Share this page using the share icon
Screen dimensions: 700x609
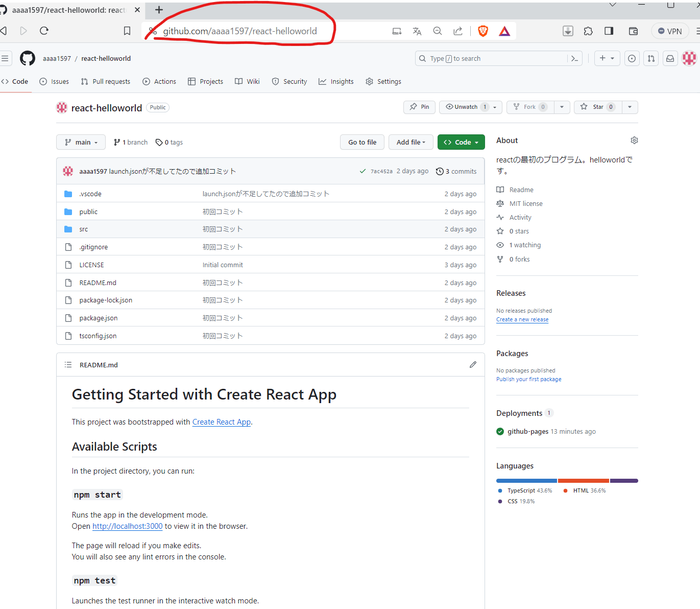point(458,31)
